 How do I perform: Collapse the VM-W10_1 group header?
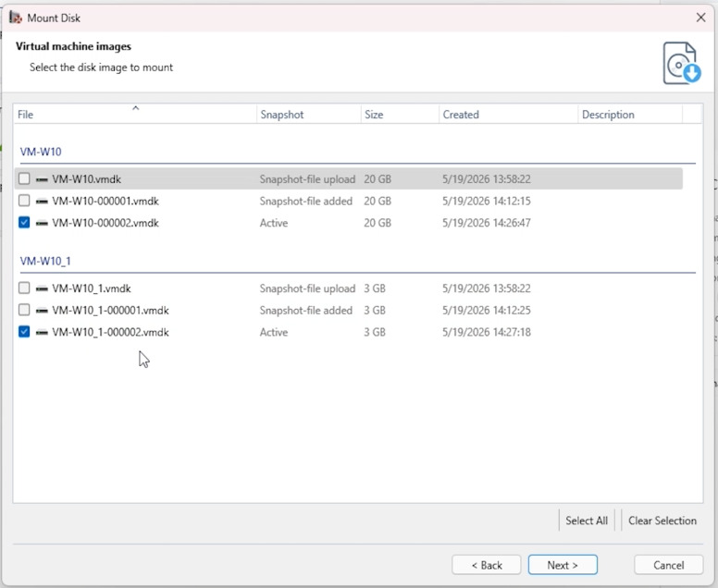pyautogui.click(x=45, y=262)
